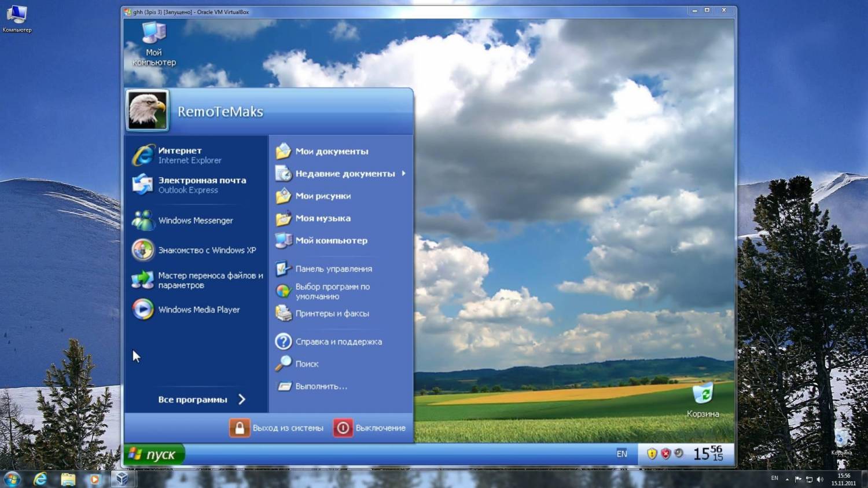Show hidden icons in host system tray
This screenshot has height=488, width=868.
tap(787, 479)
